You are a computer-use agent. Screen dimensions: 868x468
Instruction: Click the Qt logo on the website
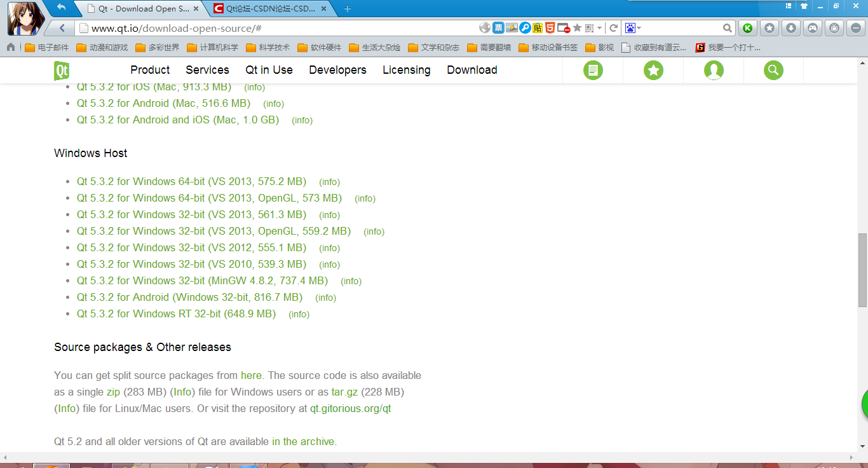click(x=62, y=71)
